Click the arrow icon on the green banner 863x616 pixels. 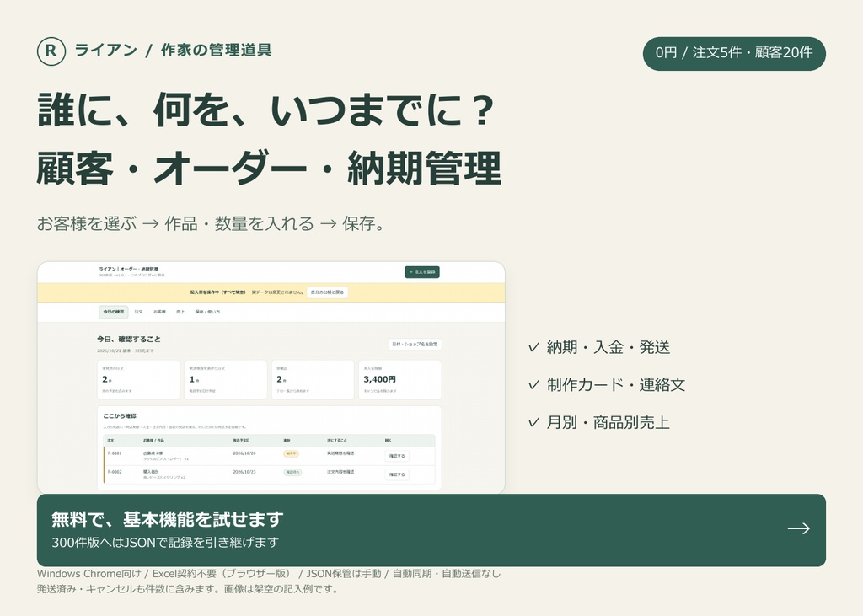(x=799, y=528)
